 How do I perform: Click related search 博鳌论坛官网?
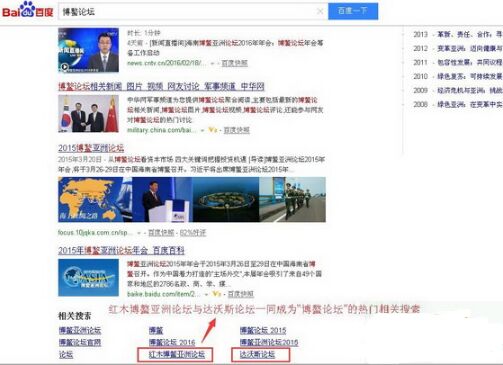pos(80,342)
